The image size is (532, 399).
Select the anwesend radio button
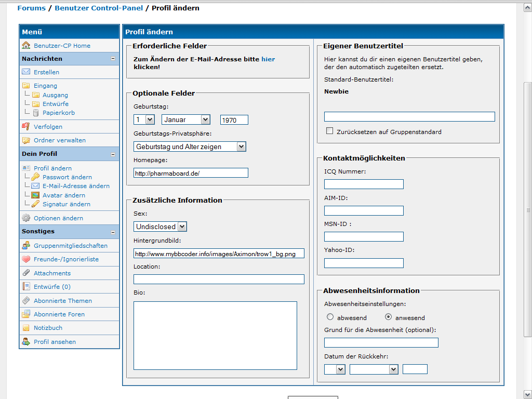(389, 317)
